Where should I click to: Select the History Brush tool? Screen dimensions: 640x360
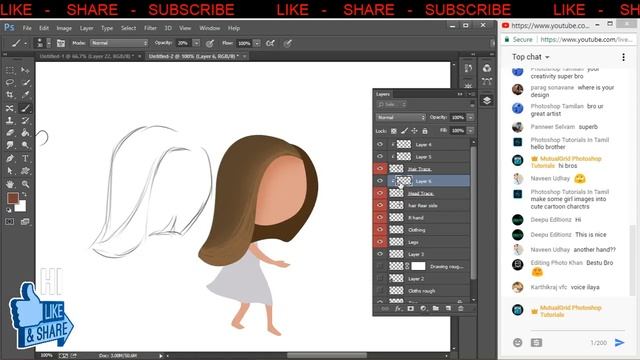25,120
